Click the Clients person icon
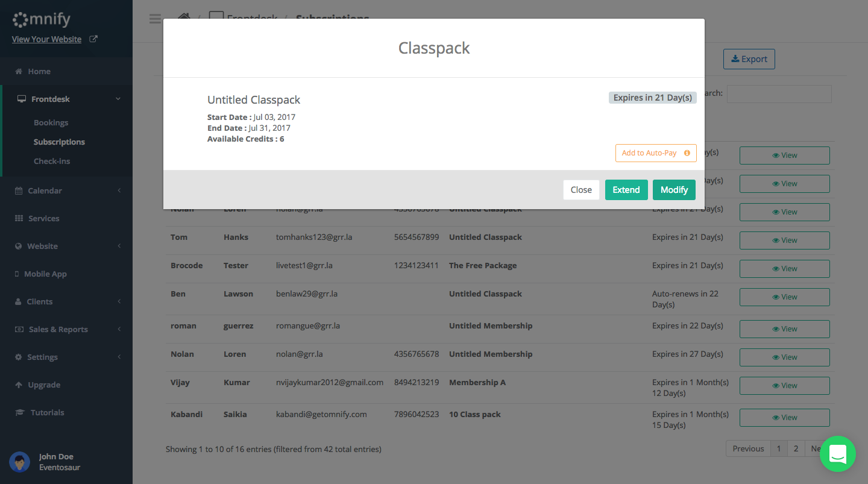 [x=18, y=301]
